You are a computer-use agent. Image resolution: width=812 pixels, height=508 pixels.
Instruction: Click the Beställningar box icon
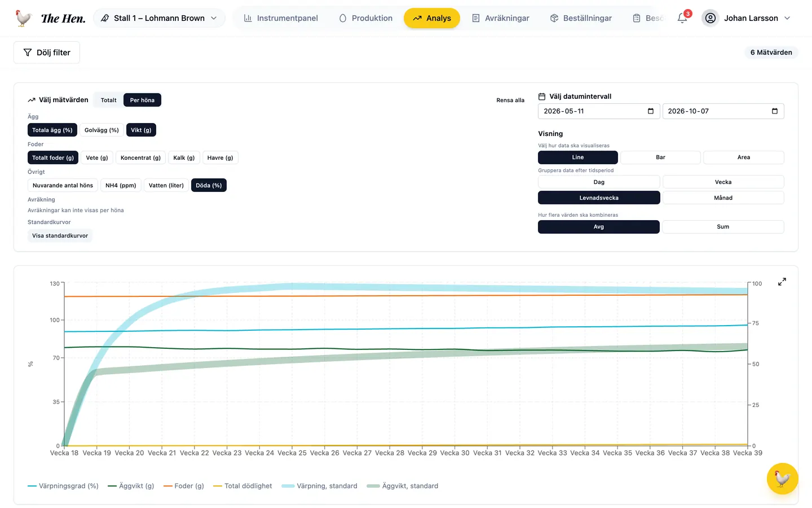point(554,18)
